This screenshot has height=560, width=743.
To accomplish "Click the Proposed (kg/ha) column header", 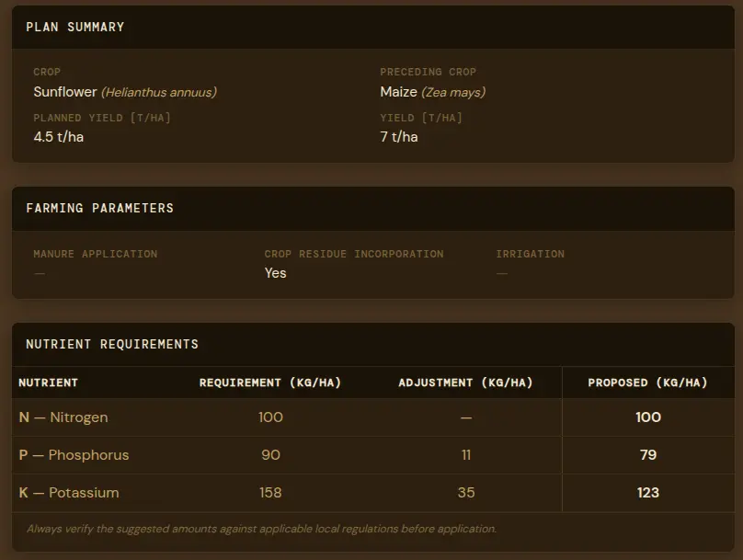I will [x=647, y=383].
